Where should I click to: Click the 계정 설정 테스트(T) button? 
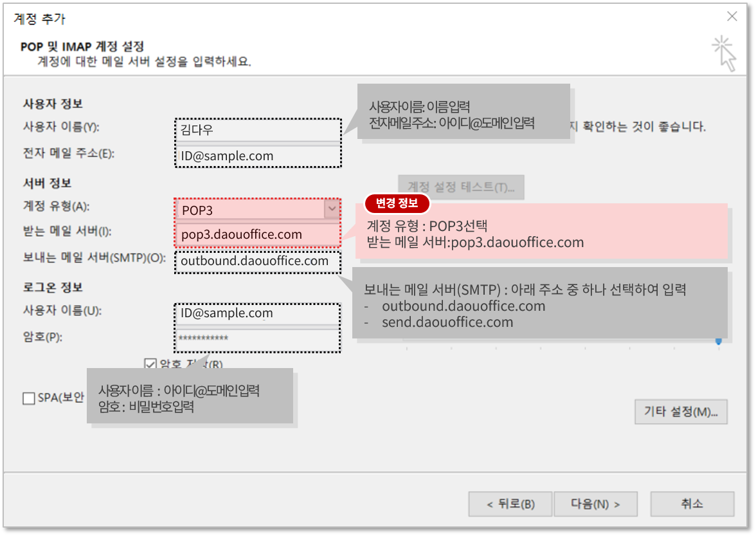point(461,187)
